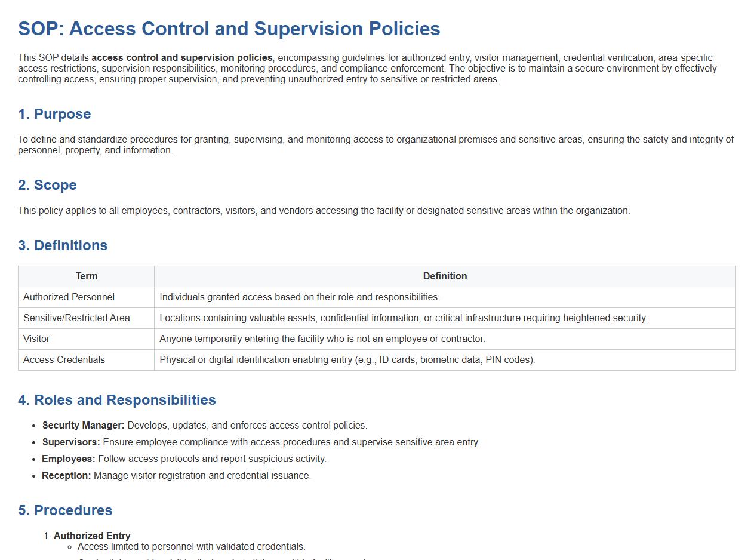Viewport: 754px width, 560px height.
Task: Click the "Term" table column header
Action: coord(87,276)
